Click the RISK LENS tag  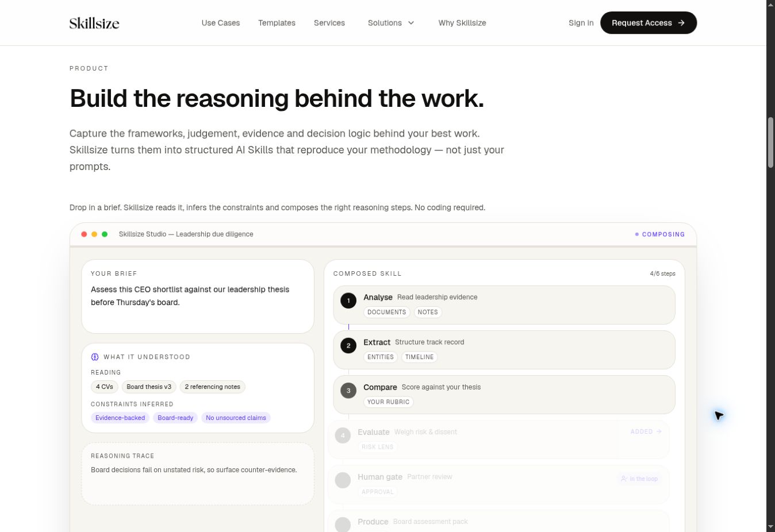click(378, 446)
